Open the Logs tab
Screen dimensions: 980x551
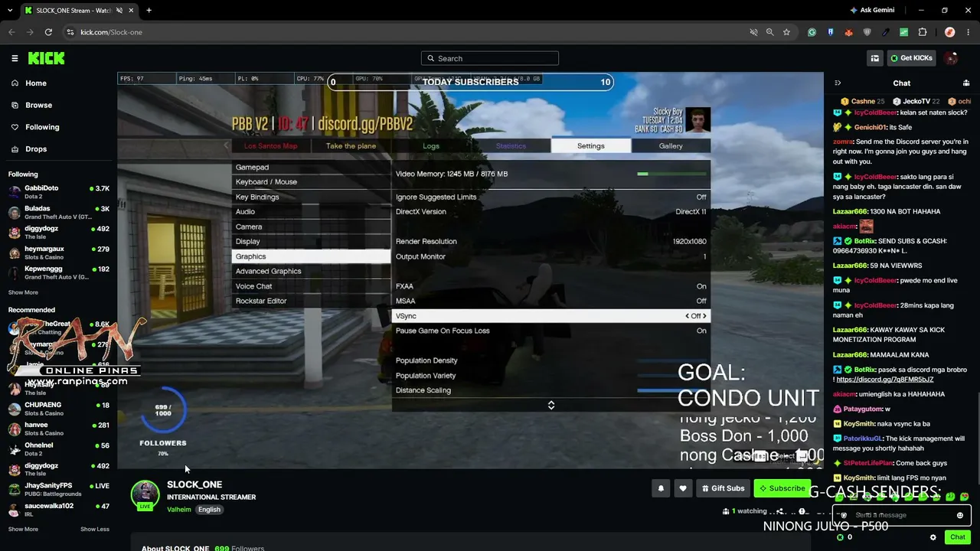pyautogui.click(x=431, y=145)
